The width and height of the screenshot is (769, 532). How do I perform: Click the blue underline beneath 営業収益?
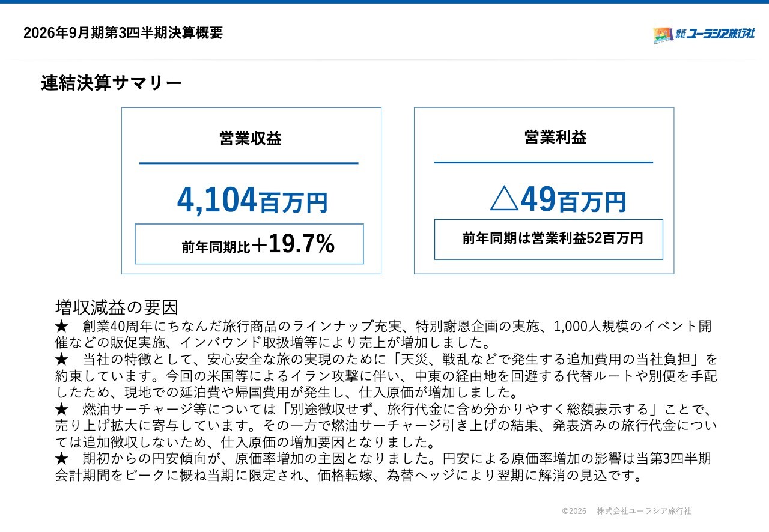tap(249, 163)
